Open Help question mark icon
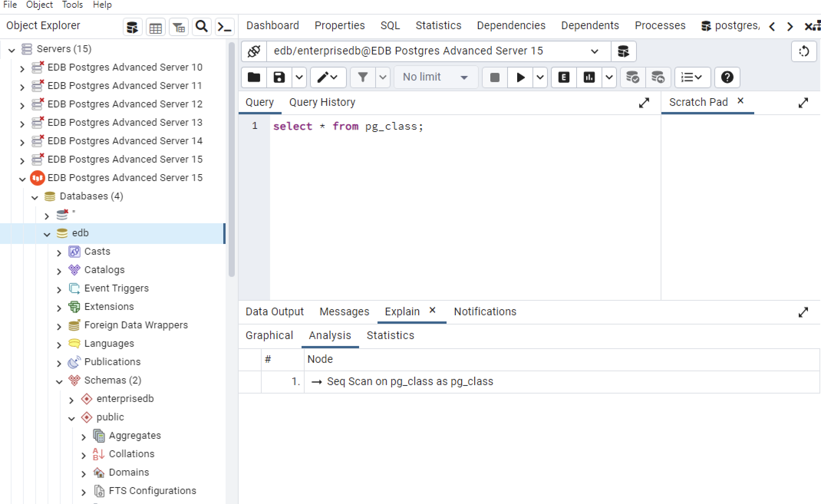This screenshot has height=504, width=821. click(x=727, y=77)
